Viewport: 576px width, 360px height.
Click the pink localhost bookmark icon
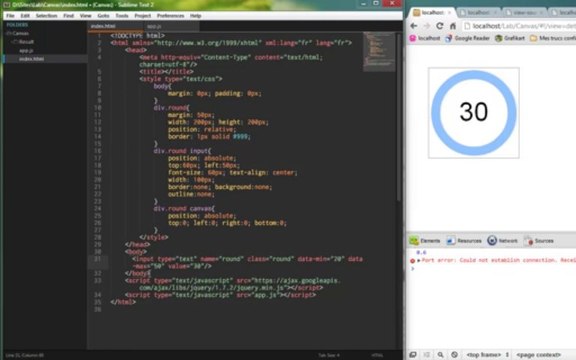point(413,38)
